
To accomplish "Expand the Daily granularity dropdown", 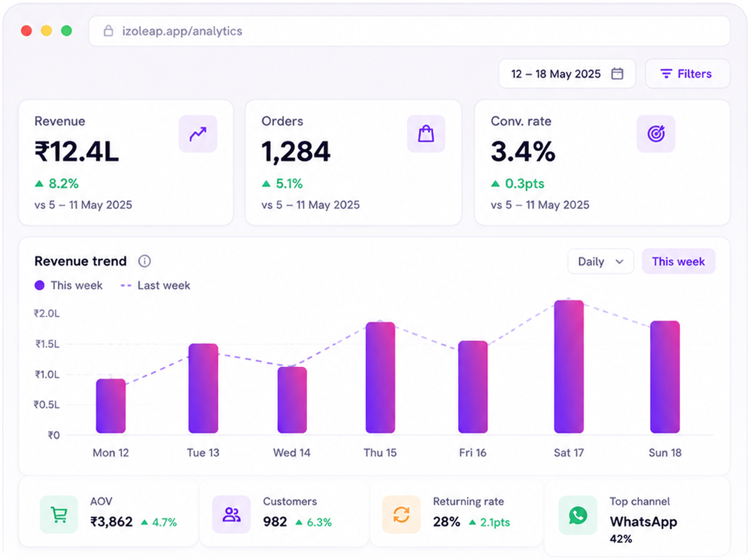I will [601, 261].
